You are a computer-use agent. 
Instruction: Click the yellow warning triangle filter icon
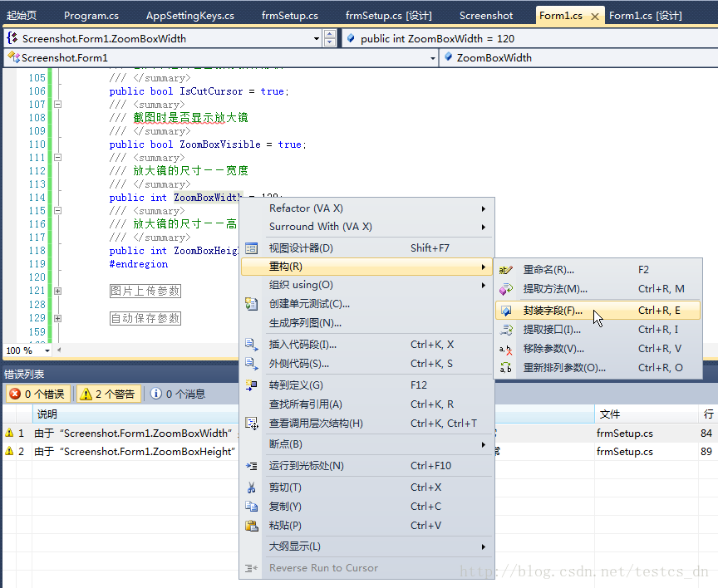pos(86,394)
